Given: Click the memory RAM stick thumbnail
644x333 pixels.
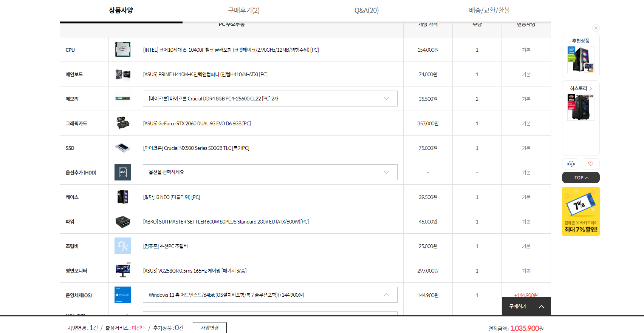Looking at the screenshot, I should [123, 99].
